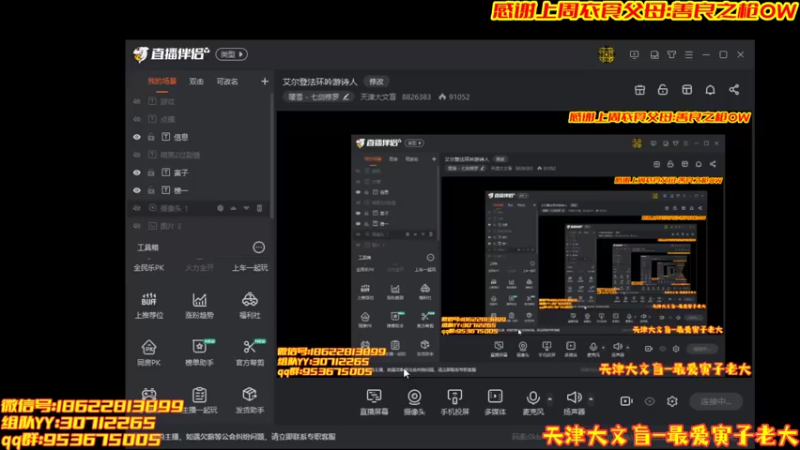Click the stream title 艾尔登法环吟游诗人
The width and height of the screenshot is (800, 450).
point(320,82)
